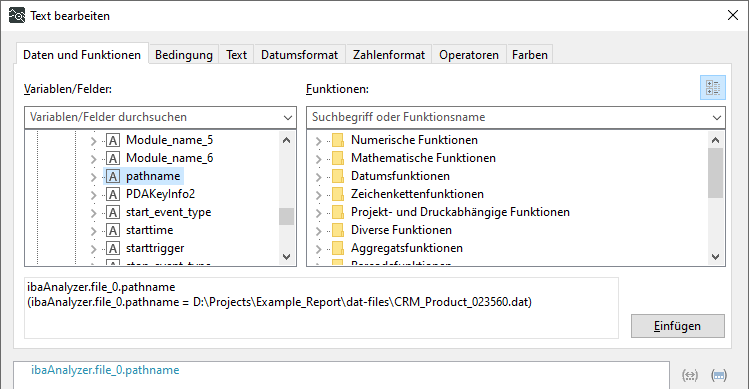This screenshot has width=749, height=389.
Task: Open the Text tab
Action: [236, 55]
